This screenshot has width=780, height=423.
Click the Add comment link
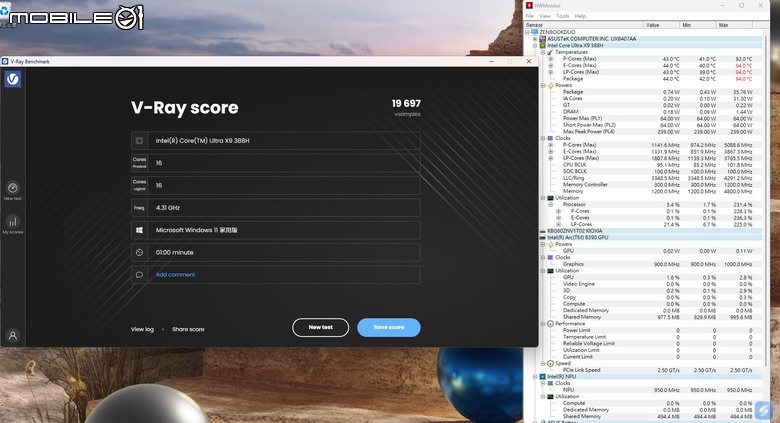coord(176,275)
